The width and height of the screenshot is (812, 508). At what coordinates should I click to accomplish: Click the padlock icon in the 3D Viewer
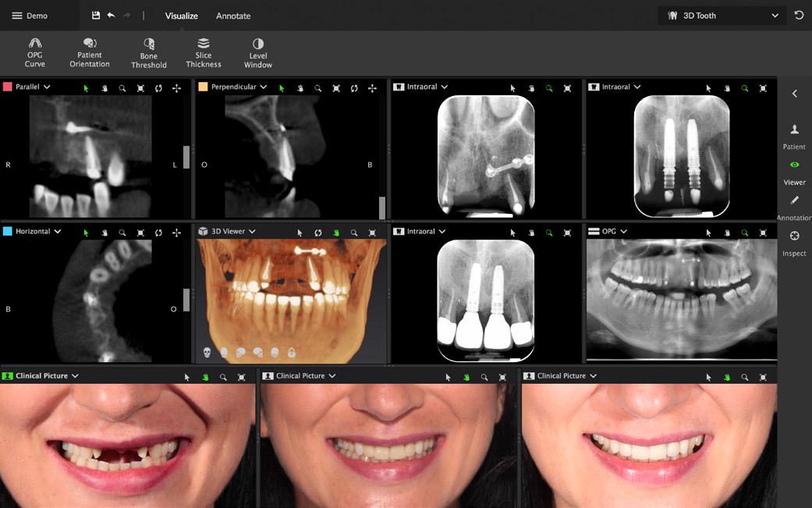[292, 353]
